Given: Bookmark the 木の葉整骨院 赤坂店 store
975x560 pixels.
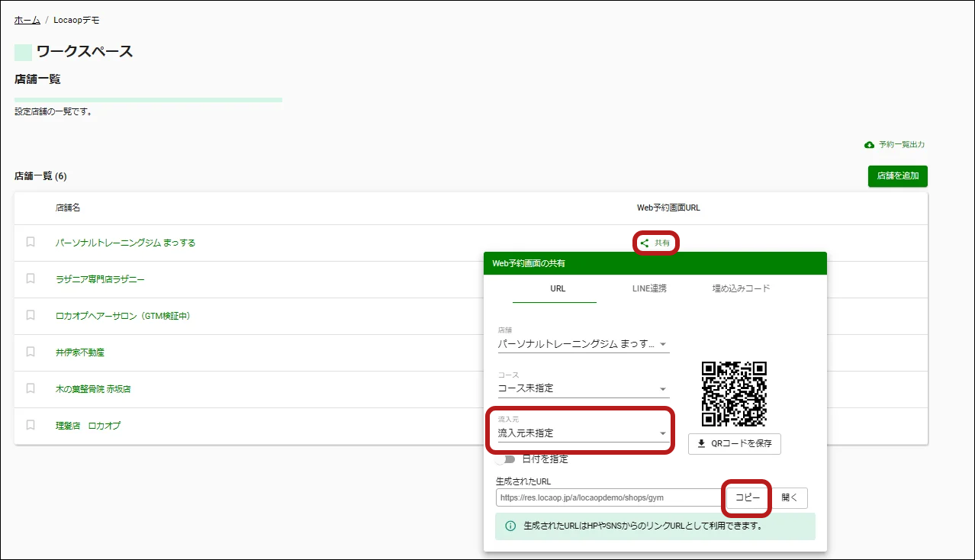Looking at the screenshot, I should [x=31, y=388].
